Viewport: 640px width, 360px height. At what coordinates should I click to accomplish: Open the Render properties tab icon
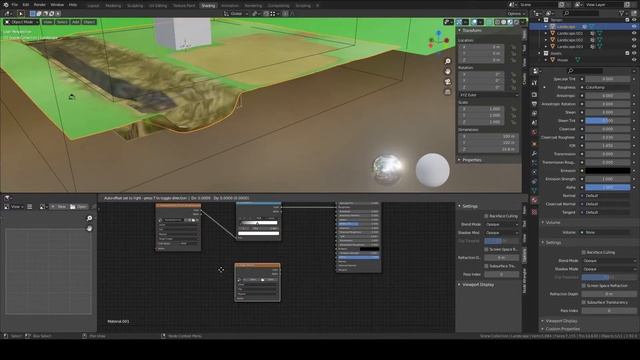click(x=534, y=95)
